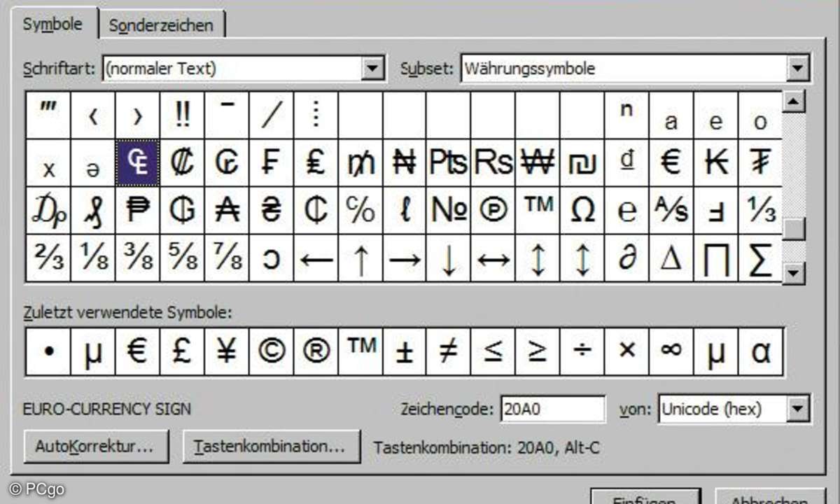
Task: Pick the bullet from recently used symbols
Action: [x=48, y=351]
